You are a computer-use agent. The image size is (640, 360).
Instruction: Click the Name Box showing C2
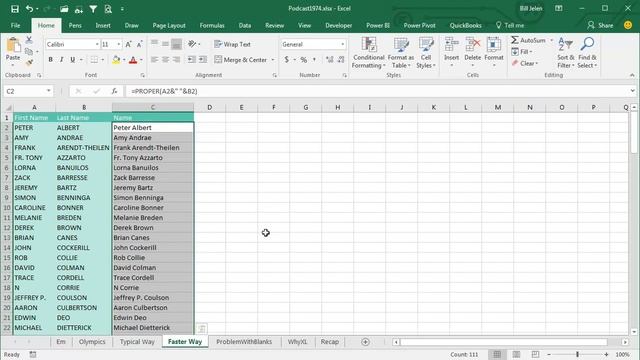pos(24,91)
